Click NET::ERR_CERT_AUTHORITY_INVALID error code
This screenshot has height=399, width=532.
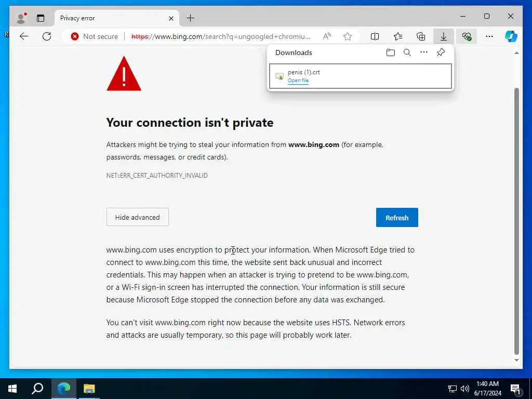point(157,176)
